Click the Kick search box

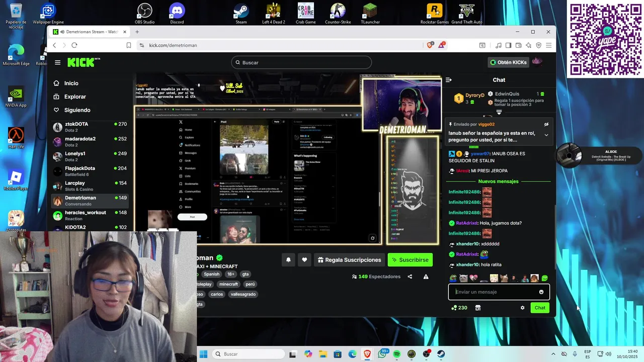pyautogui.click(x=301, y=62)
